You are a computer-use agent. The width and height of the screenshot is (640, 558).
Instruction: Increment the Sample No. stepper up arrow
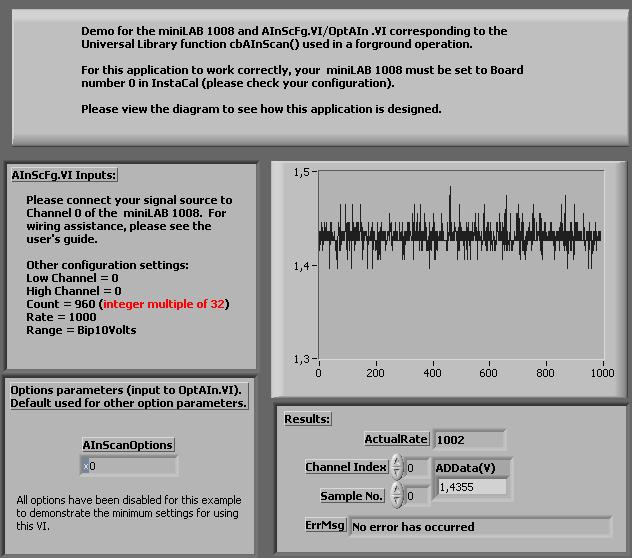point(396,489)
